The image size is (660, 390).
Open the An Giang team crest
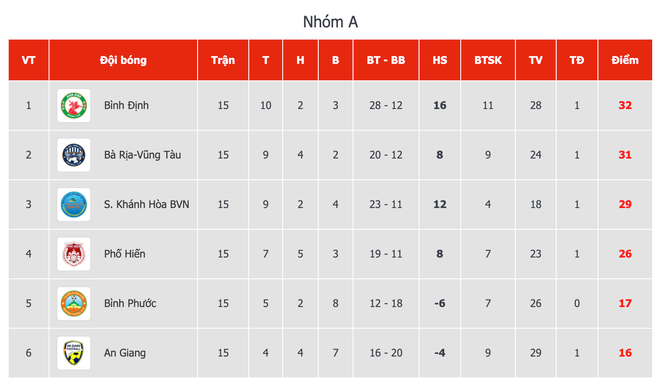coord(74,353)
